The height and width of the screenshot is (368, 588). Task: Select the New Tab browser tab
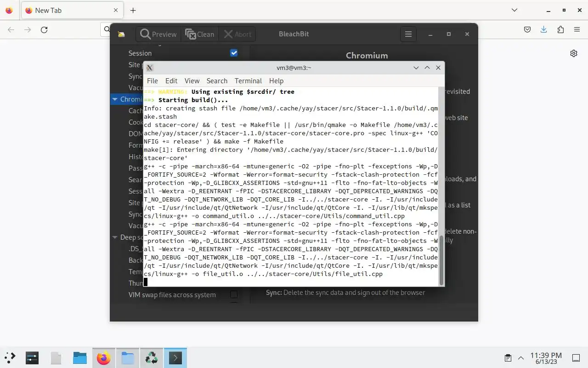click(x=72, y=10)
